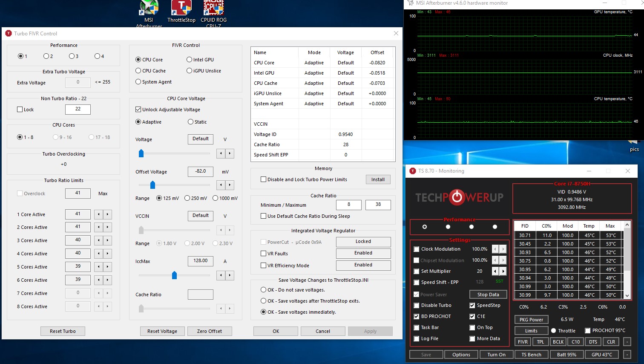
Task: Select Intel GPU radio button
Action: pos(200,60)
